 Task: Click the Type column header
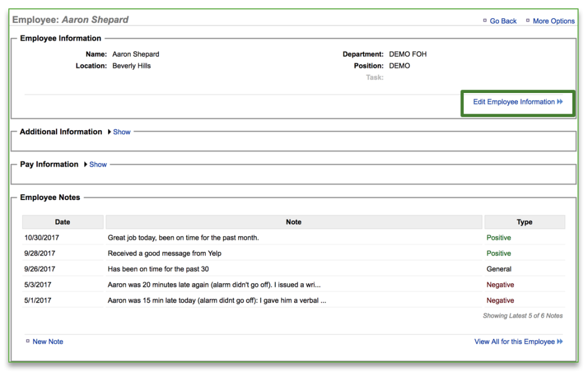click(x=524, y=222)
